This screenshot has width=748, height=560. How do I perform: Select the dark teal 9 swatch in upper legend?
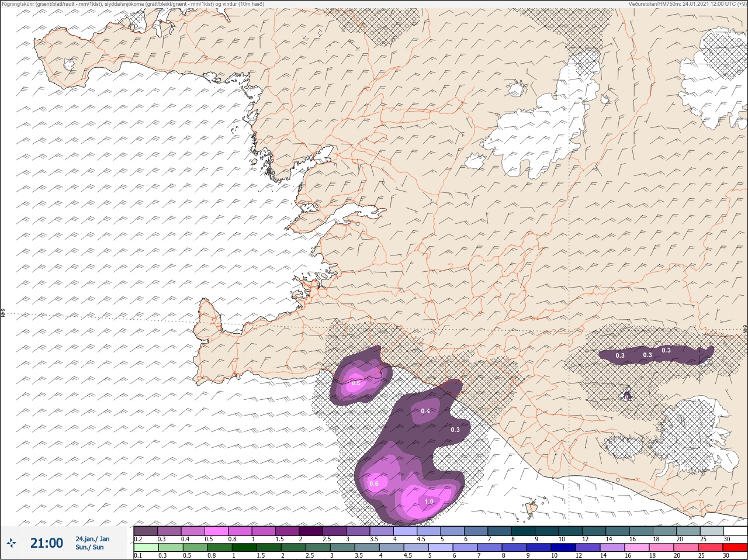pos(547,531)
